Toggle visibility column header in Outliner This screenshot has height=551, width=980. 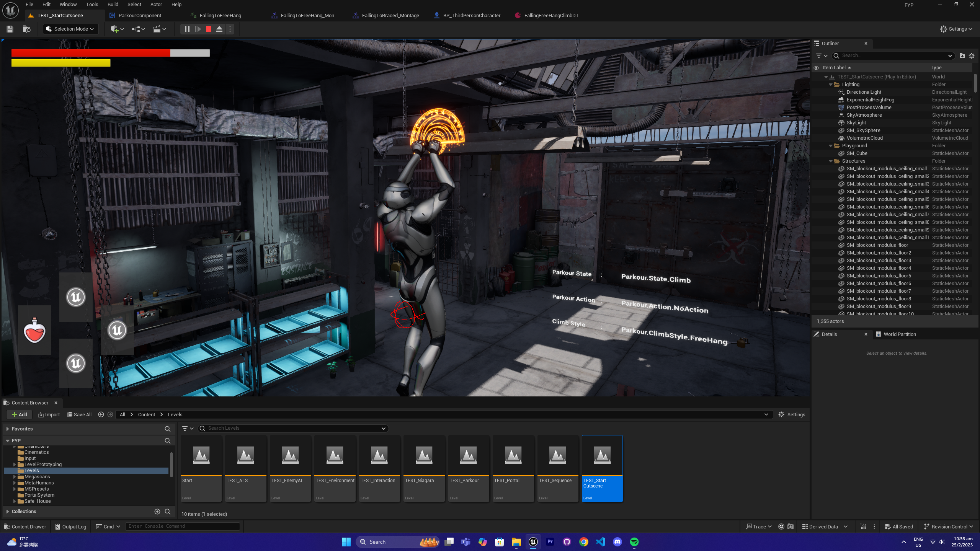816,68
